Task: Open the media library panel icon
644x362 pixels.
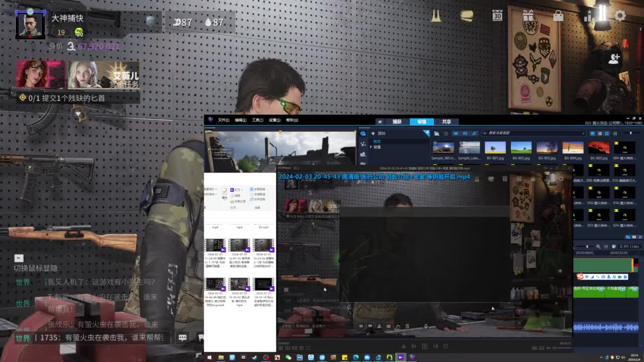Action: [x=363, y=134]
